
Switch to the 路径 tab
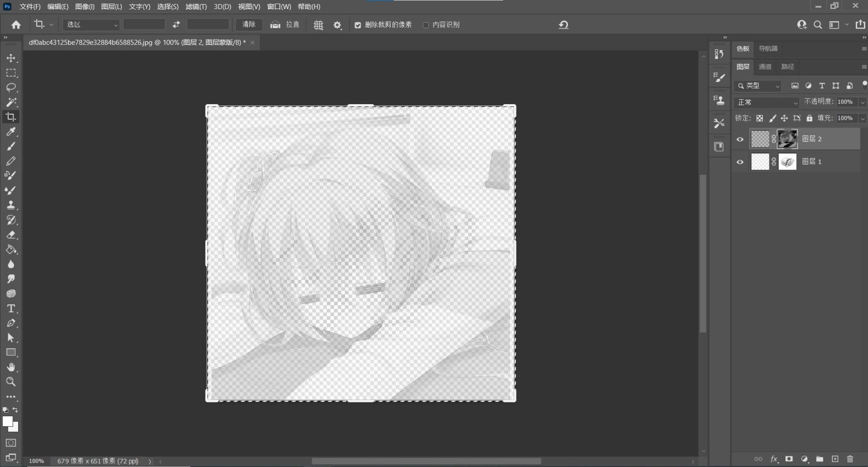[x=787, y=66]
